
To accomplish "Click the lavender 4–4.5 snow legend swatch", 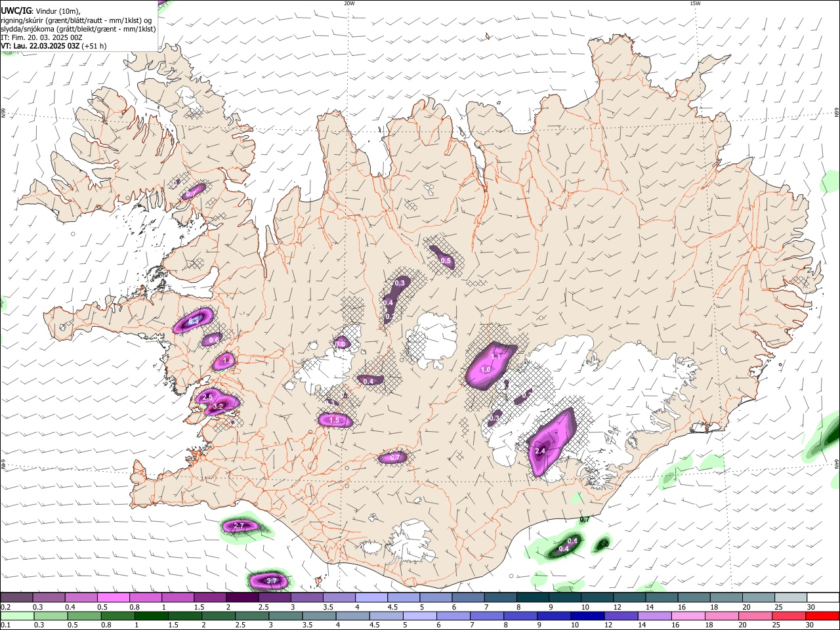I will (371, 598).
